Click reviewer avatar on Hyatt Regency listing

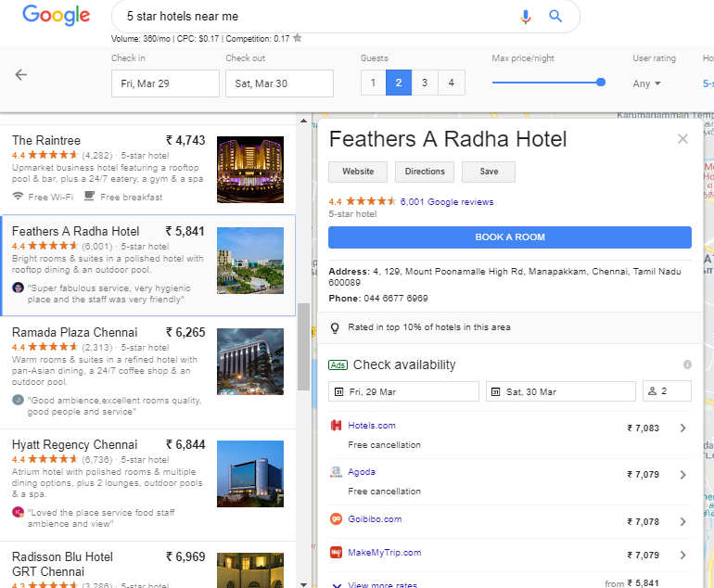tap(18, 512)
